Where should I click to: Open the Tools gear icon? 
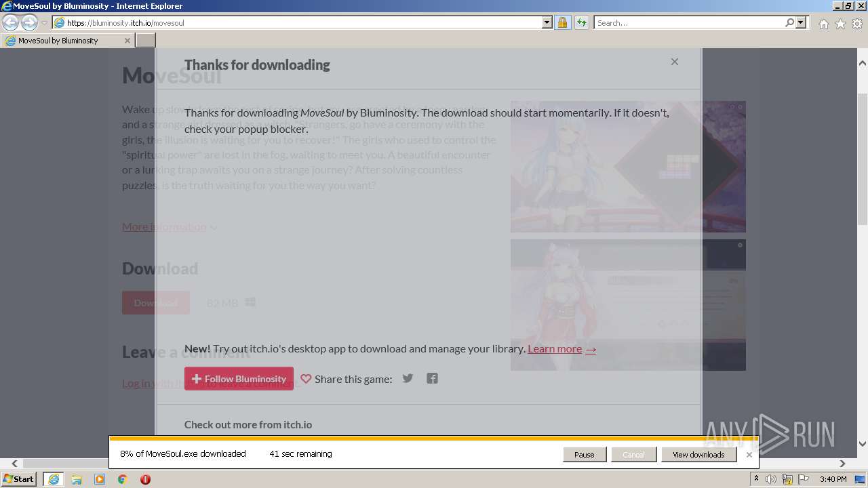tap(857, 24)
